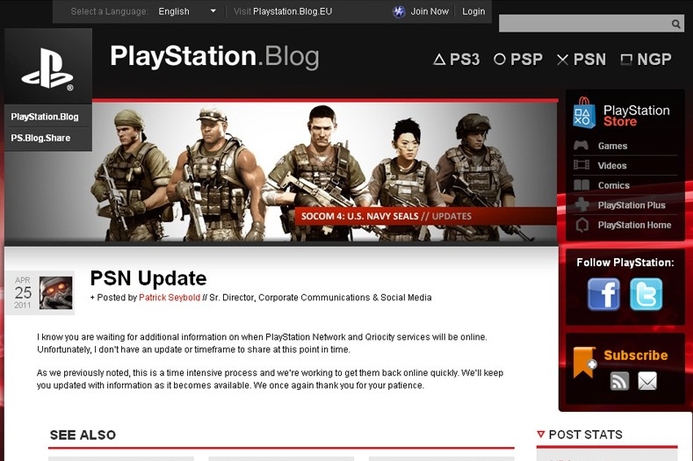Open the Twitter follow icon

click(x=646, y=294)
